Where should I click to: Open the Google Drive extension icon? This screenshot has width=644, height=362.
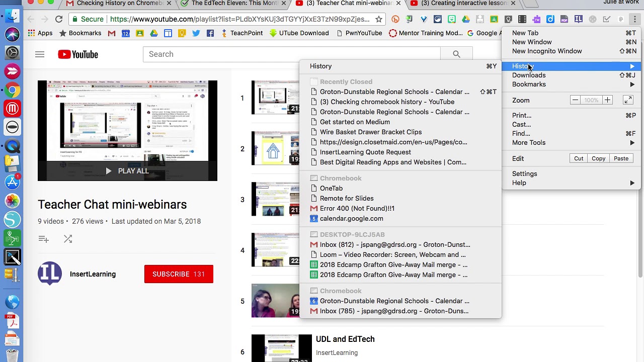pos(466,19)
